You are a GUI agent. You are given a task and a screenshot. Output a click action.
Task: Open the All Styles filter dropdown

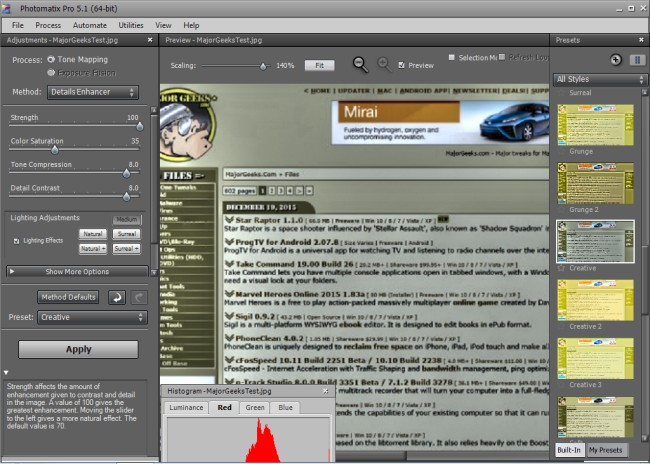click(600, 79)
